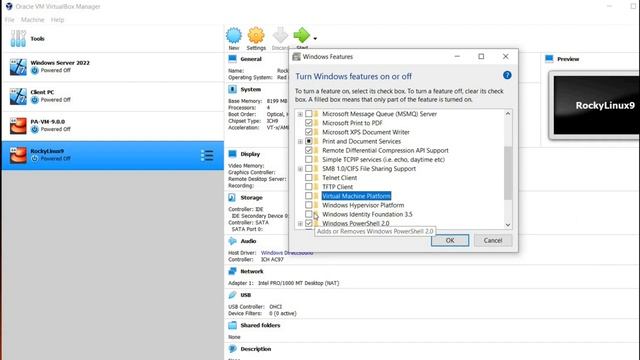Confirm with the OK button

click(x=450, y=240)
